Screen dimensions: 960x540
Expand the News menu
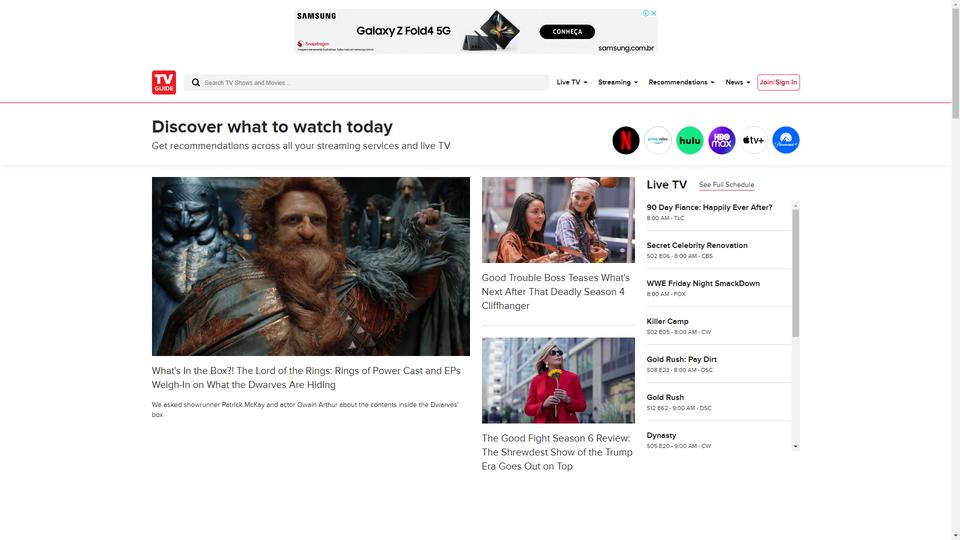point(737,82)
